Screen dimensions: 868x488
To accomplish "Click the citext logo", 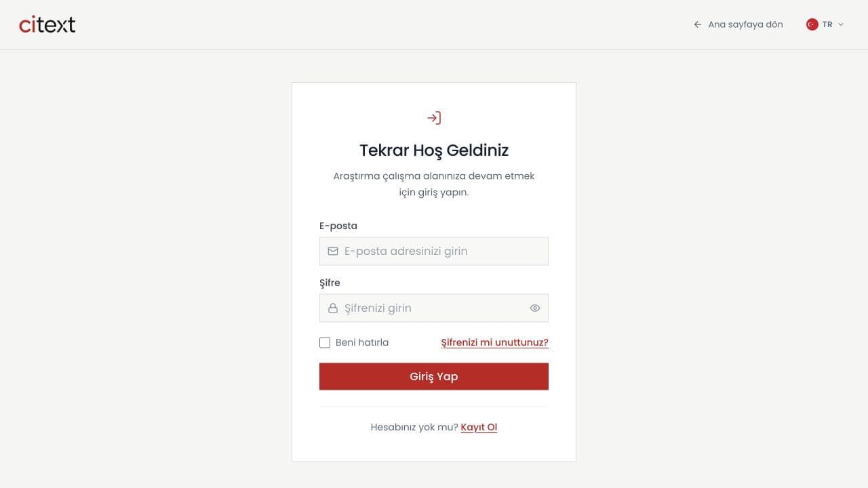I will coord(47,24).
